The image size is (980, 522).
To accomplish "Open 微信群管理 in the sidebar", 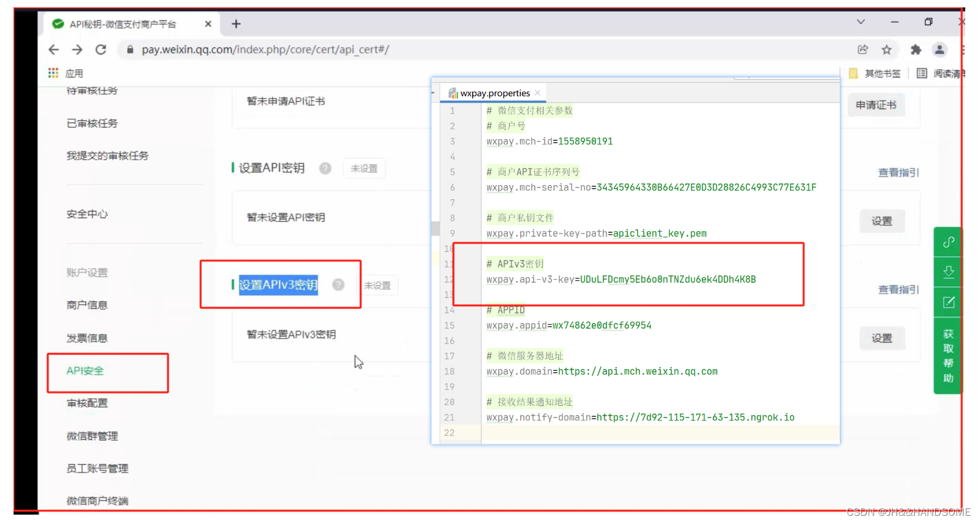I will [x=92, y=436].
